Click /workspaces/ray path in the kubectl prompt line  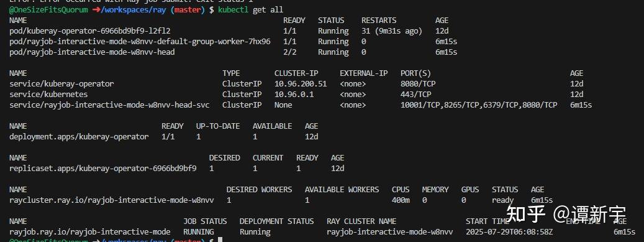134,9
